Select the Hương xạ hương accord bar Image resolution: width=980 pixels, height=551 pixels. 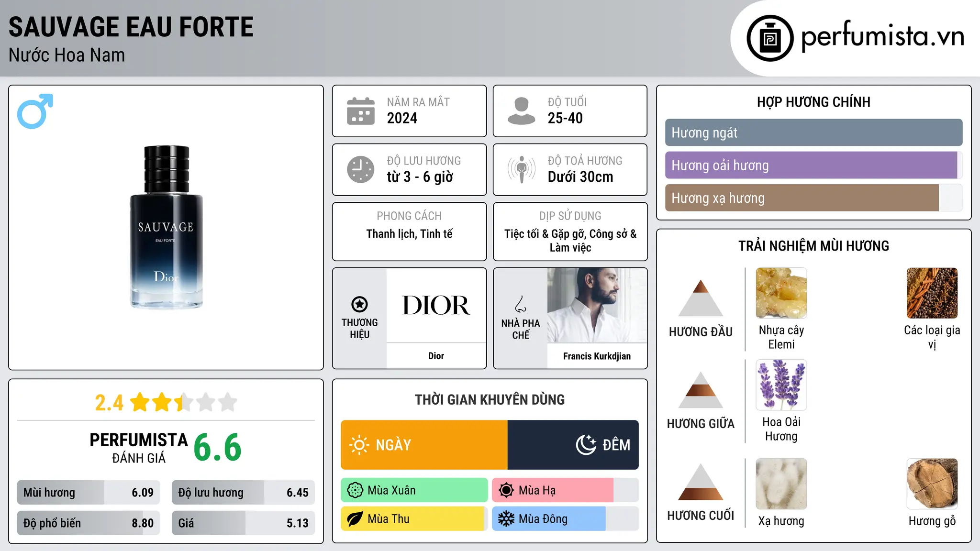coord(813,198)
